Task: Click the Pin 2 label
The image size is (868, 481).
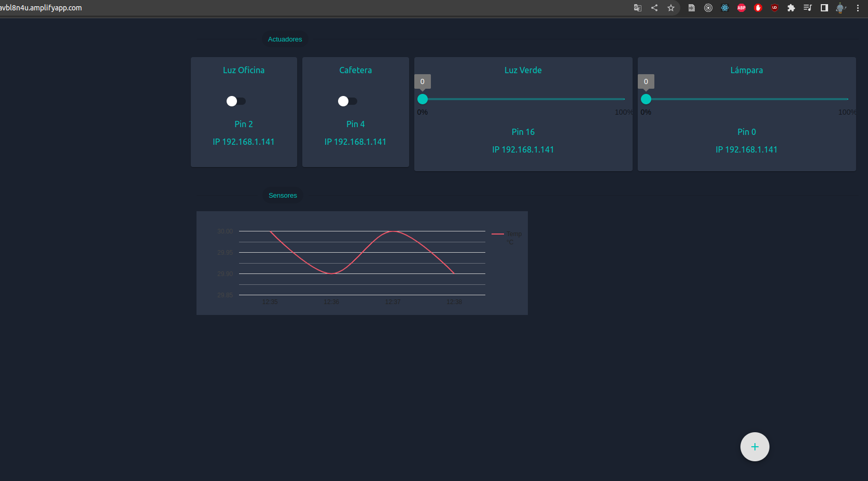Action: coord(244,124)
